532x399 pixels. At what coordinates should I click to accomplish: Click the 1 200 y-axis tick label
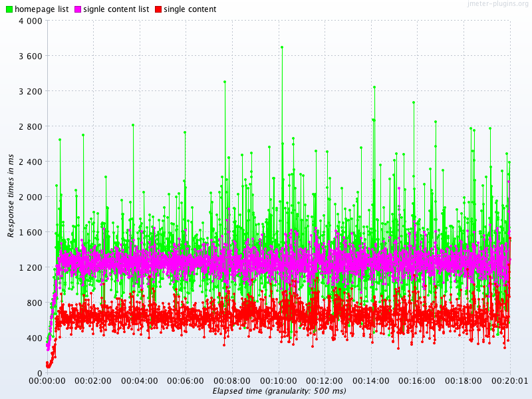[31, 268]
